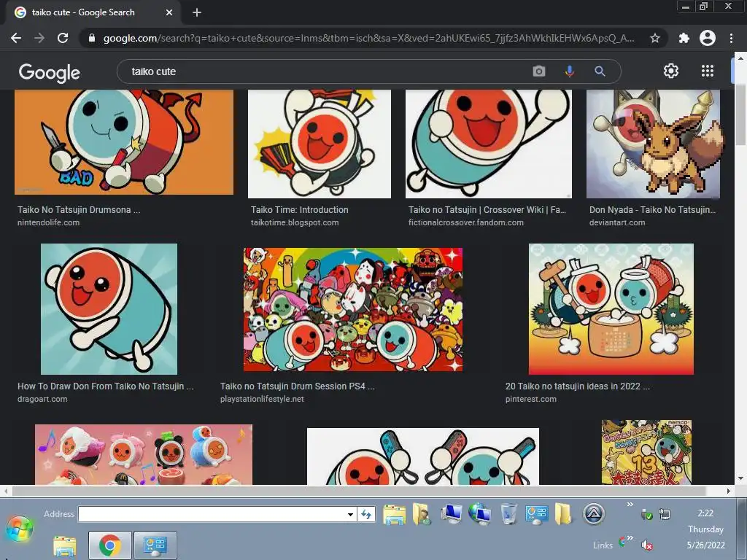
Task: Expand the Links toolbar chevron
Action: 630,538
